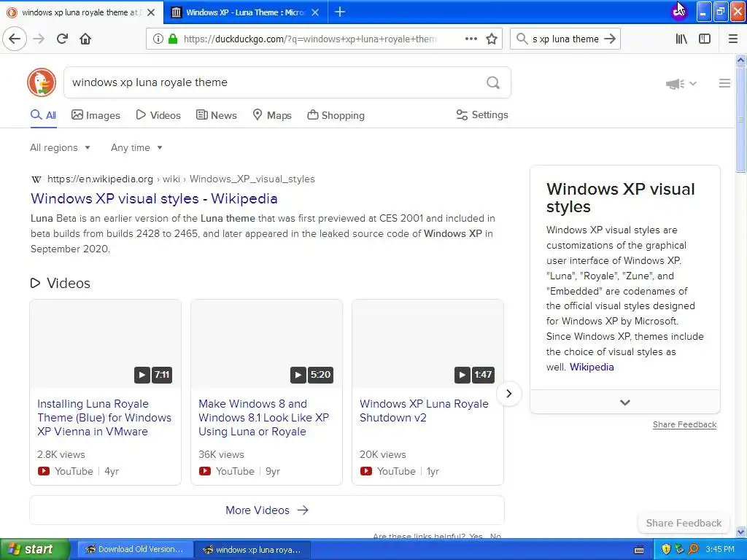The height and width of the screenshot is (560, 747).
Task: Run the search with the magnifier icon
Action: click(x=493, y=83)
